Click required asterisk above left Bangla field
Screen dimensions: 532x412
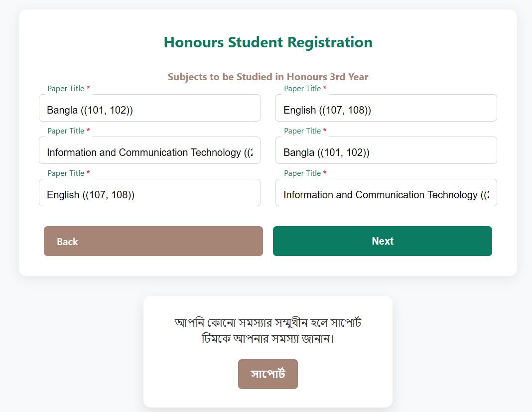(88, 89)
